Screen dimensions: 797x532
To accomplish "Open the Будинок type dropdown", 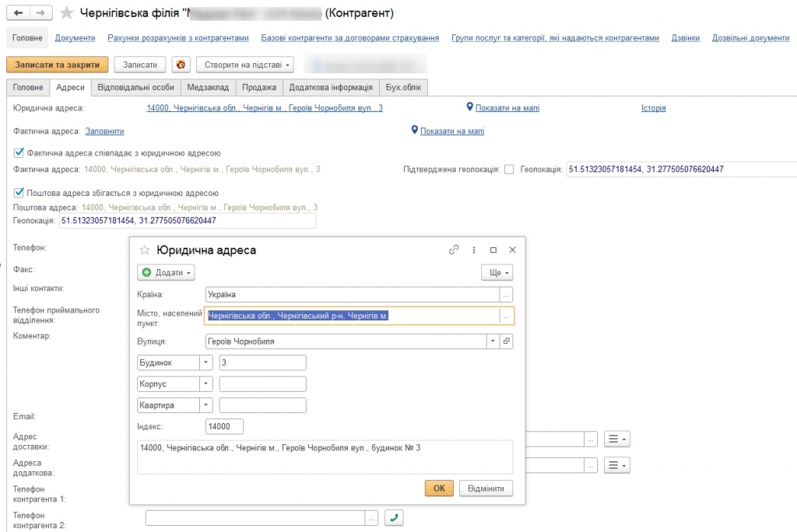I will (x=205, y=362).
